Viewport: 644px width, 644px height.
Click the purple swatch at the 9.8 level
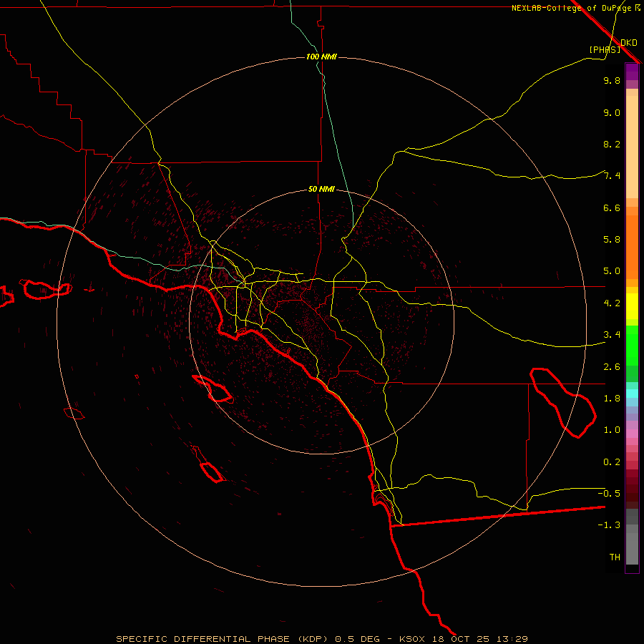point(632,72)
